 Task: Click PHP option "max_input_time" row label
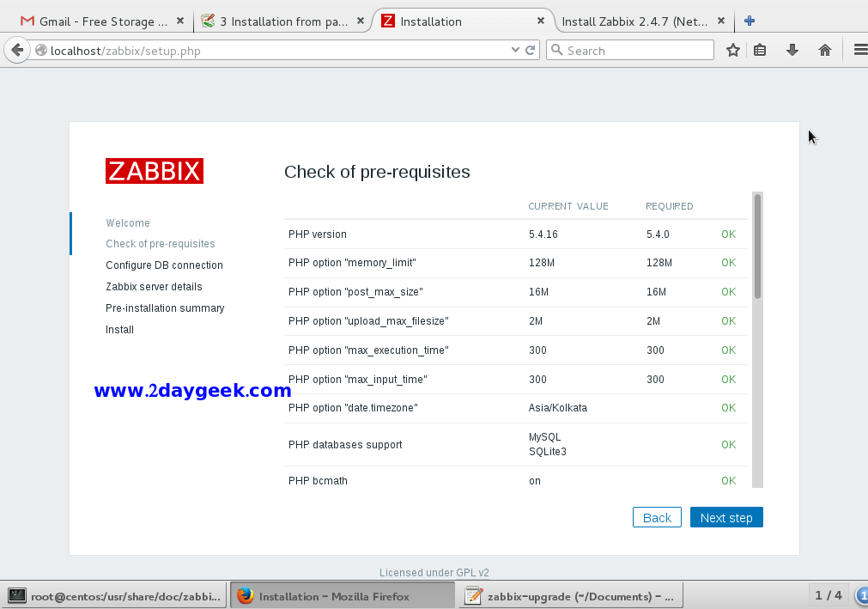[x=358, y=380]
